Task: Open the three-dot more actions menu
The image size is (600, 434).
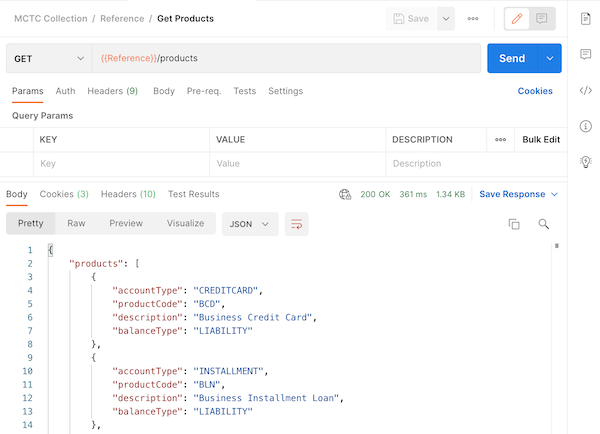Action: point(473,18)
